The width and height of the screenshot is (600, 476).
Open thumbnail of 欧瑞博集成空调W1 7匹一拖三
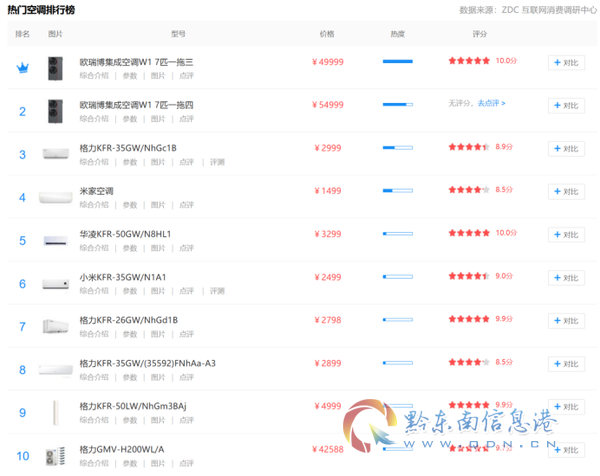point(55,68)
